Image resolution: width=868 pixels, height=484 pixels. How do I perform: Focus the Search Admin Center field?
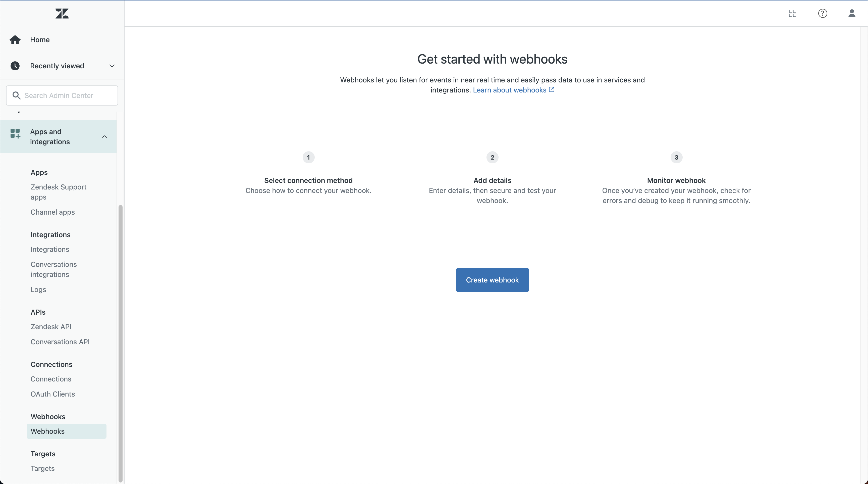(x=62, y=95)
